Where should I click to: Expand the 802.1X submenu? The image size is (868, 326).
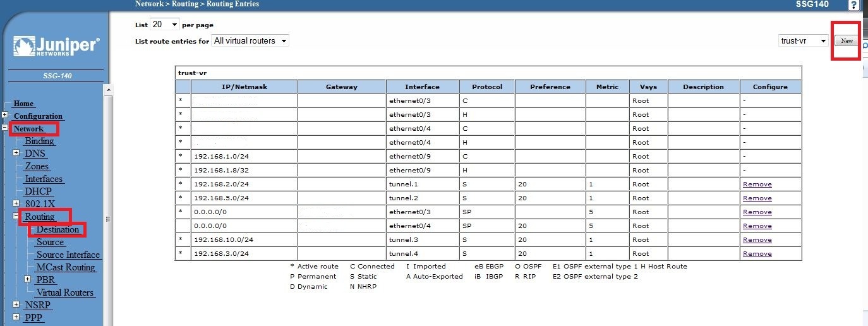point(16,203)
